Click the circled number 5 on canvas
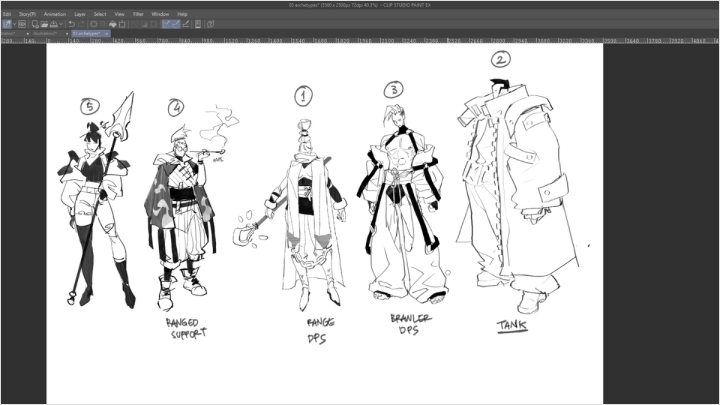The width and height of the screenshot is (720, 405). coord(90,107)
